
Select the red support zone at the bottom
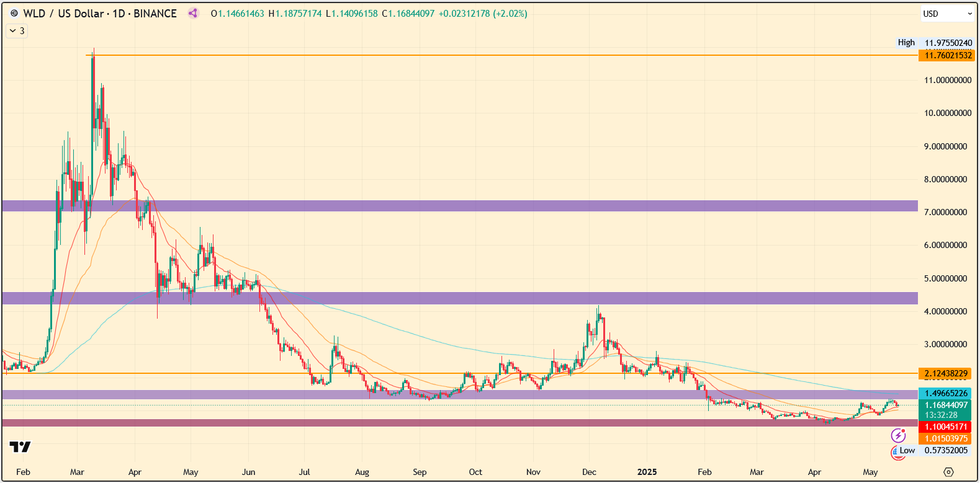point(460,423)
